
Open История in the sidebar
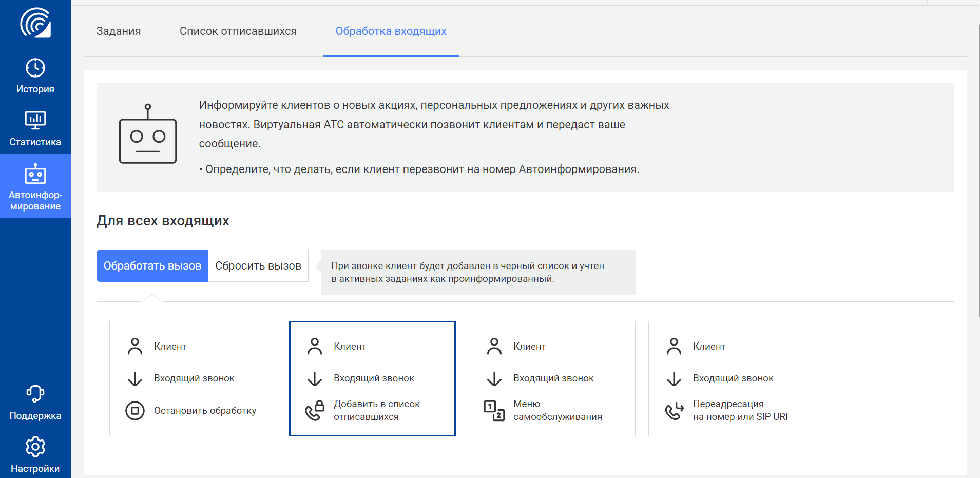click(x=35, y=76)
